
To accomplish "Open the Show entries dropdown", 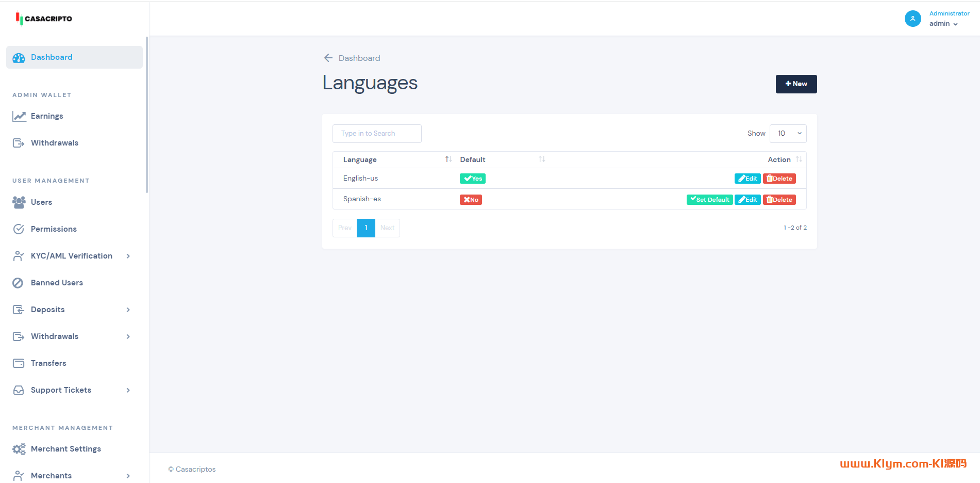I will click(x=788, y=134).
